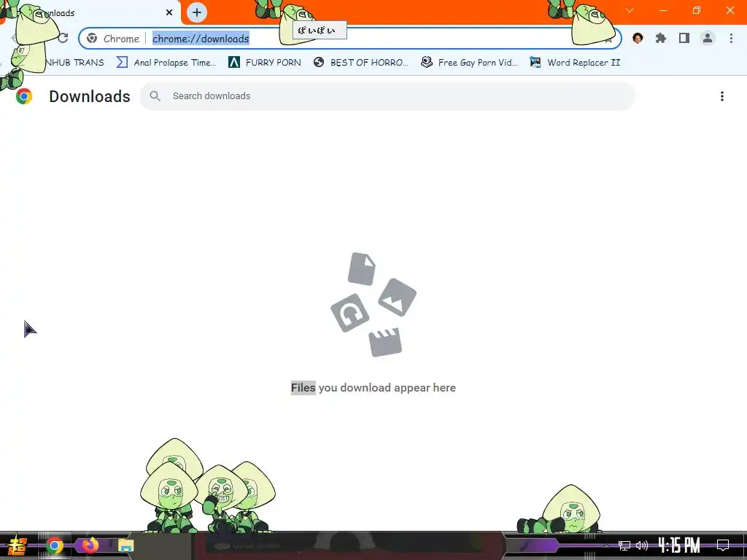Launch Firefox from the taskbar
Image resolution: width=747 pixels, height=560 pixels.
click(x=90, y=545)
